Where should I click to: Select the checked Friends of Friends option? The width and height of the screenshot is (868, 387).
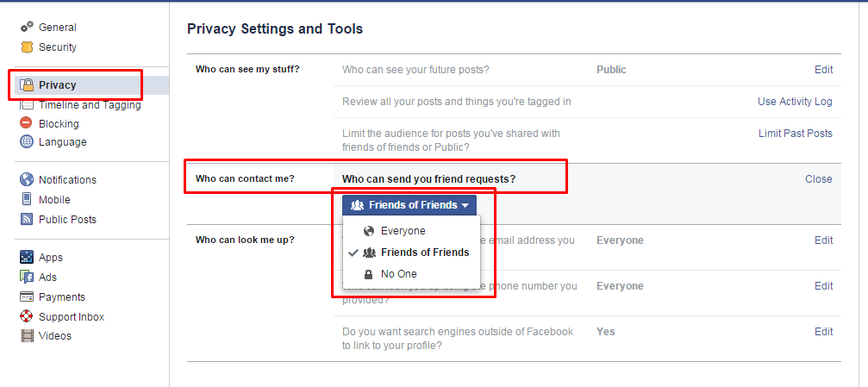pyautogui.click(x=424, y=253)
